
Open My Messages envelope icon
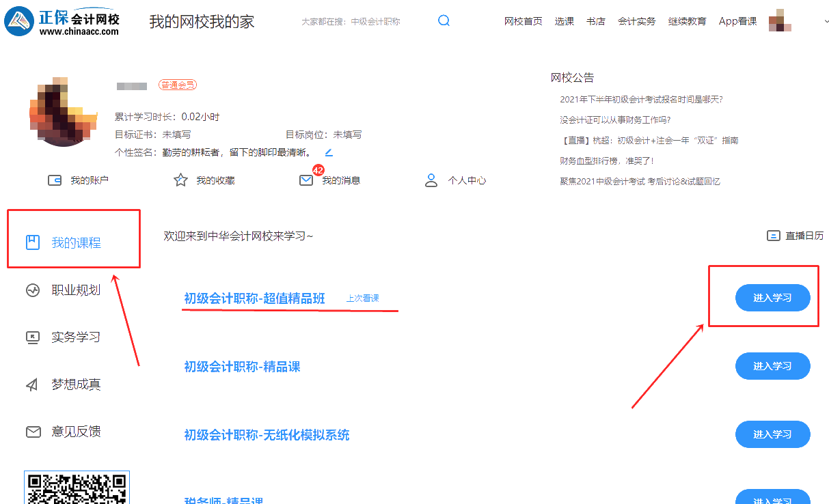pyautogui.click(x=306, y=180)
